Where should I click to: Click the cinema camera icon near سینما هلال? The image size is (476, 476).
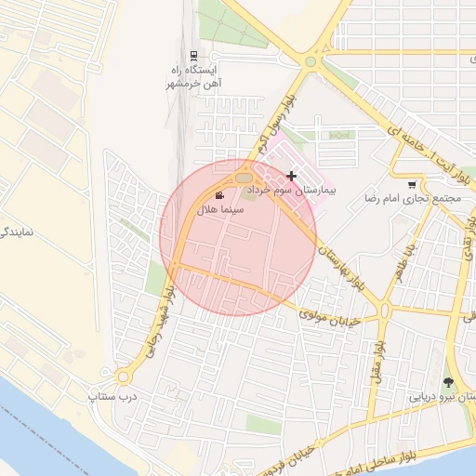click(x=219, y=195)
